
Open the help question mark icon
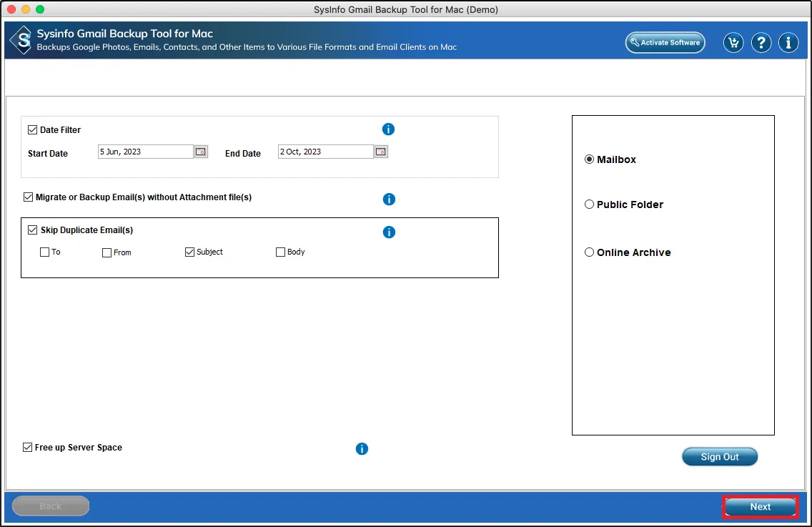pos(761,42)
